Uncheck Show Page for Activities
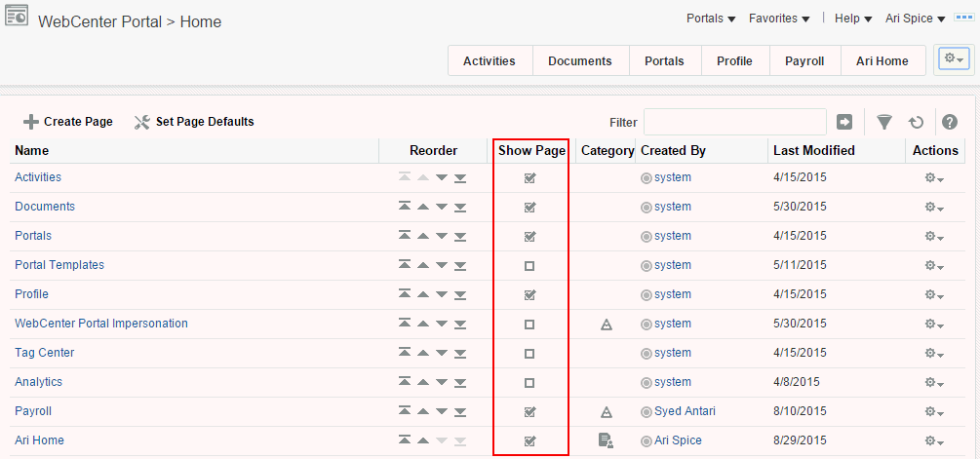Screen dimensions: 980x459 click(x=529, y=177)
